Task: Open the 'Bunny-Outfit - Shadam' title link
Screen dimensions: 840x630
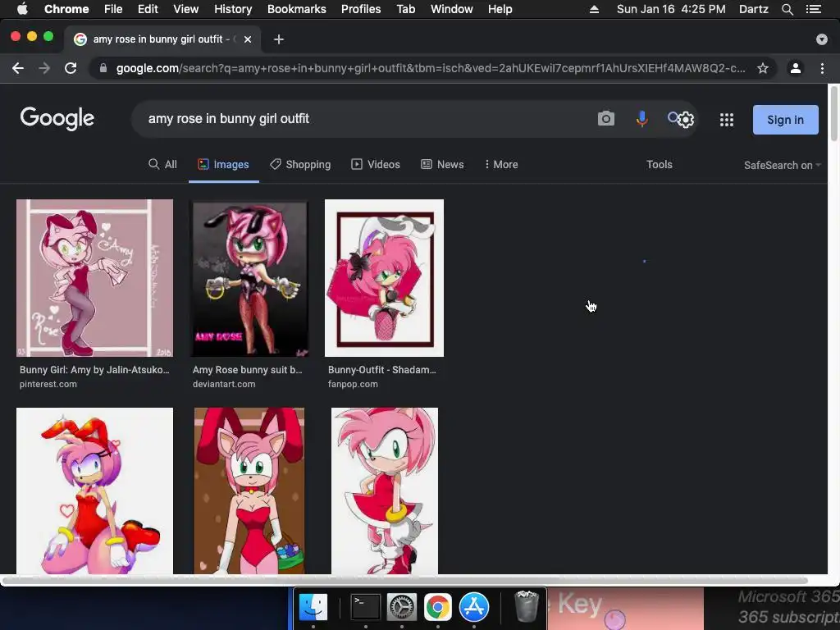Action: coord(382,370)
